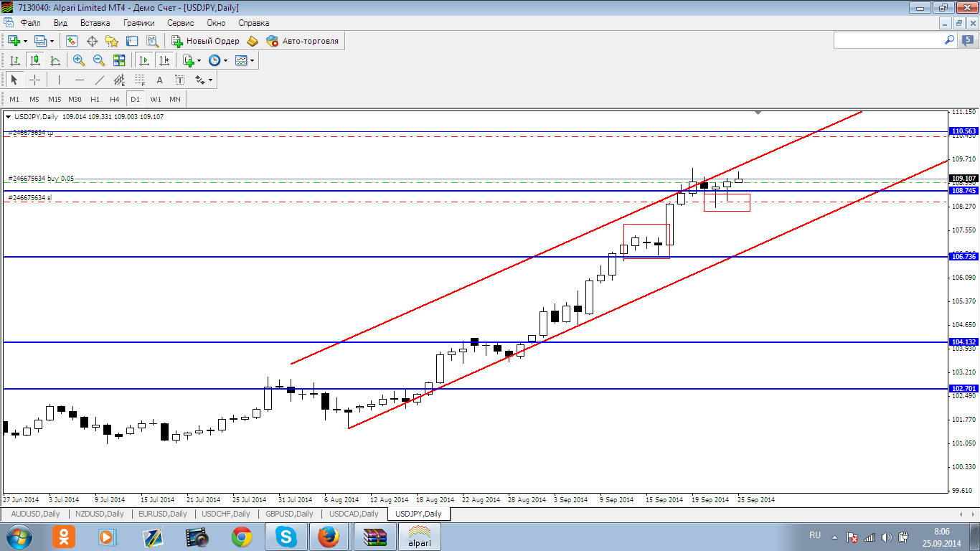Open Skype from the taskbar

(x=285, y=536)
